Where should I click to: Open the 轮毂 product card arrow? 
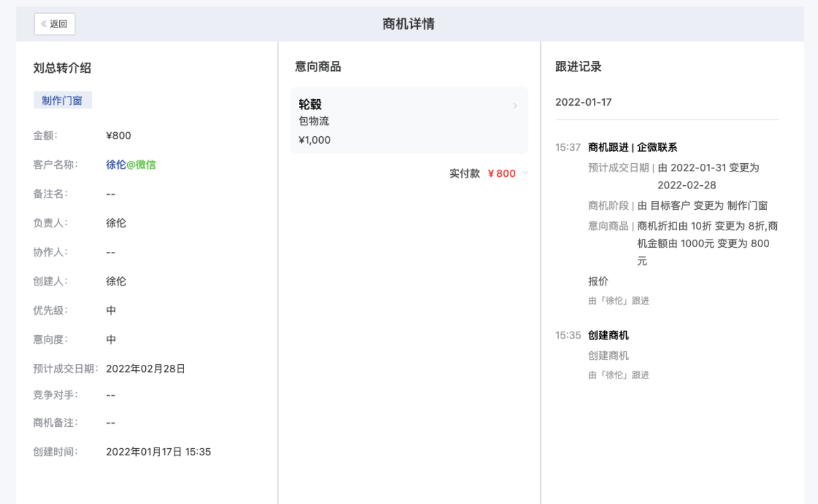click(x=515, y=106)
